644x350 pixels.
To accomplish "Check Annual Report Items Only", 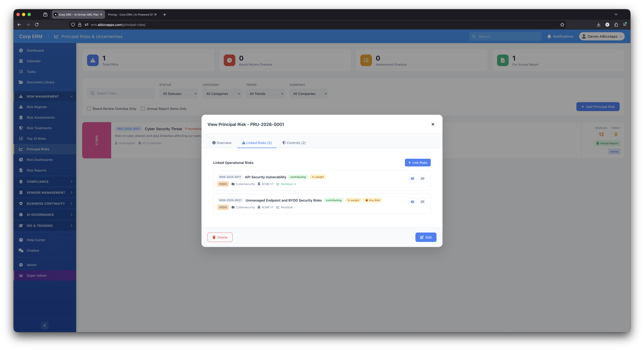I will [143, 109].
